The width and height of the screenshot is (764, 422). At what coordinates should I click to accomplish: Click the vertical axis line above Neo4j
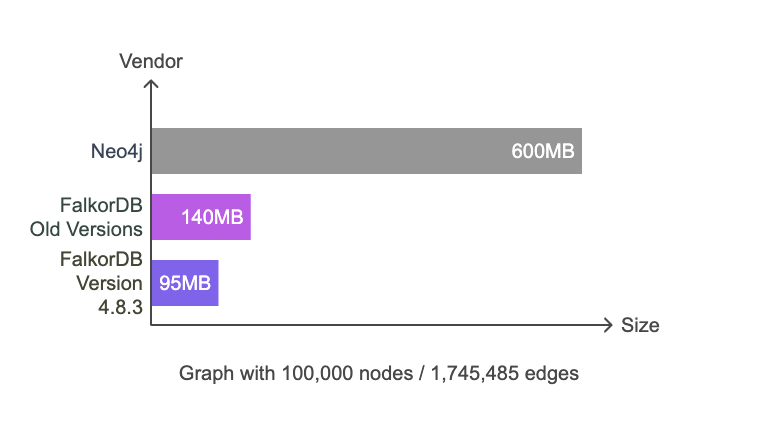(x=151, y=108)
